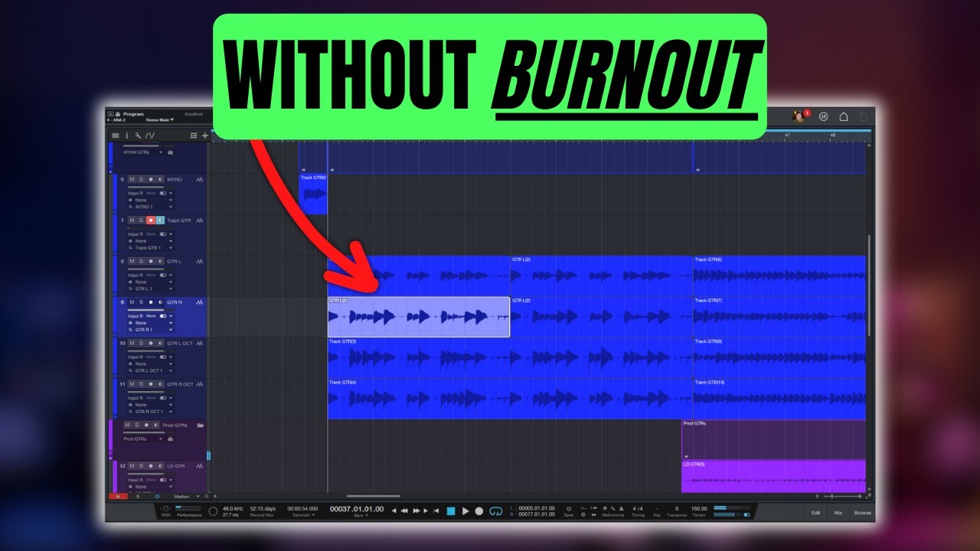The width and height of the screenshot is (980, 551).
Task: Click the user avatar with notification badge
Action: 799,116
